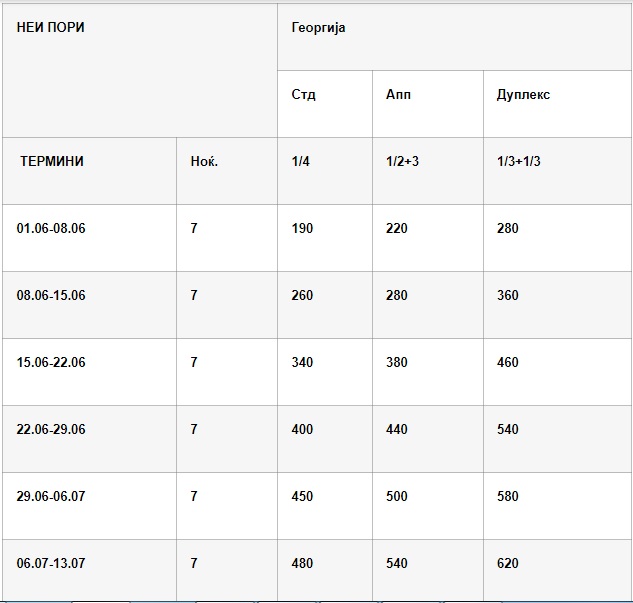Select the 1/2+3 room type cell
Screen dimensions: 633x603
402,161
